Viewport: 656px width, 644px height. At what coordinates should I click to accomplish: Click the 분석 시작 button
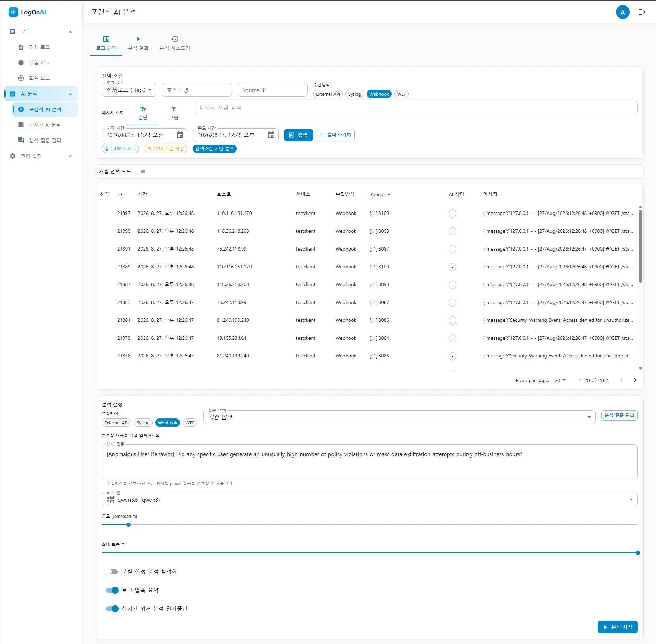618,627
